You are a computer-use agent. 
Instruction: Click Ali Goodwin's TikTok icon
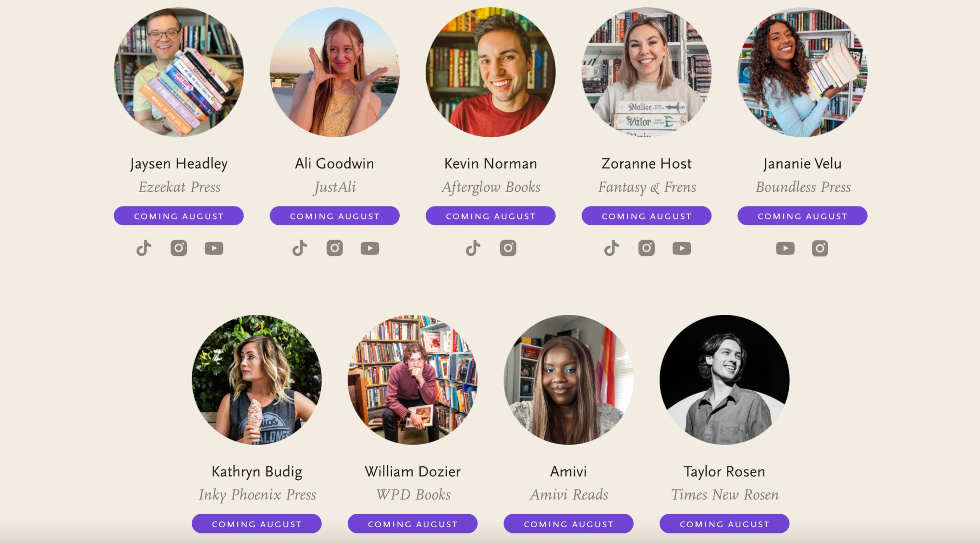[x=300, y=248]
